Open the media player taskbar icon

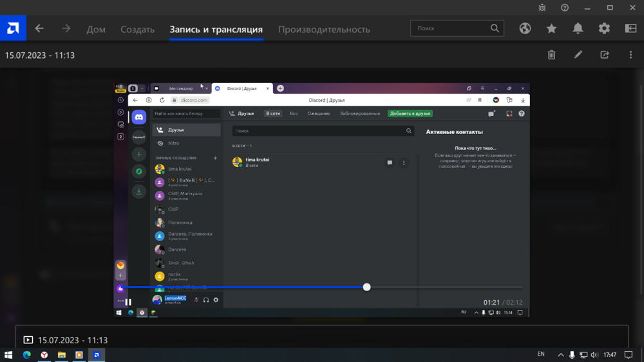pyautogui.click(x=79, y=355)
